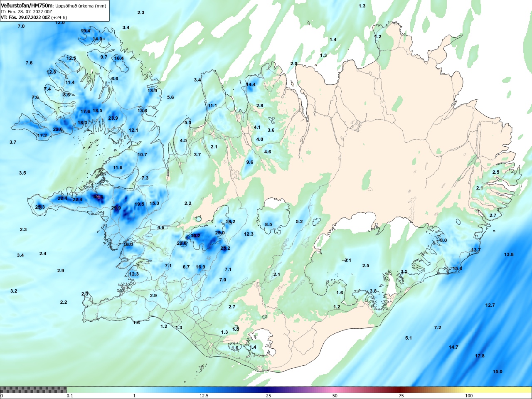The height and width of the screenshot is (399, 532).
Task: Click the 29.9 precipitation value
Action: click(x=116, y=208)
